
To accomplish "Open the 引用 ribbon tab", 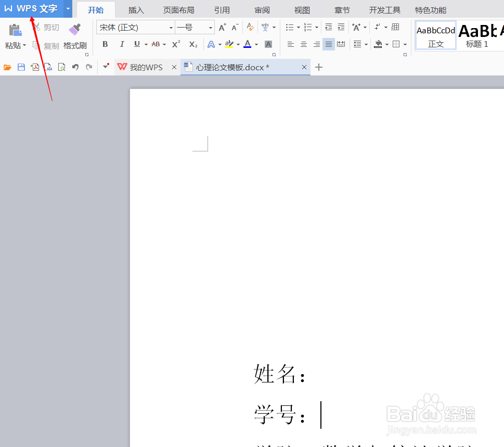I will pos(222,10).
